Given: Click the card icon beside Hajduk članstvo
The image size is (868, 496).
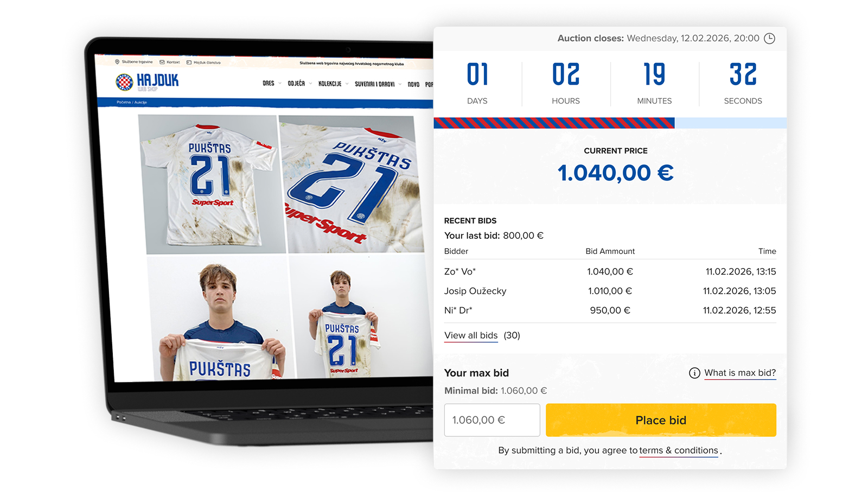Looking at the screenshot, I should point(189,62).
